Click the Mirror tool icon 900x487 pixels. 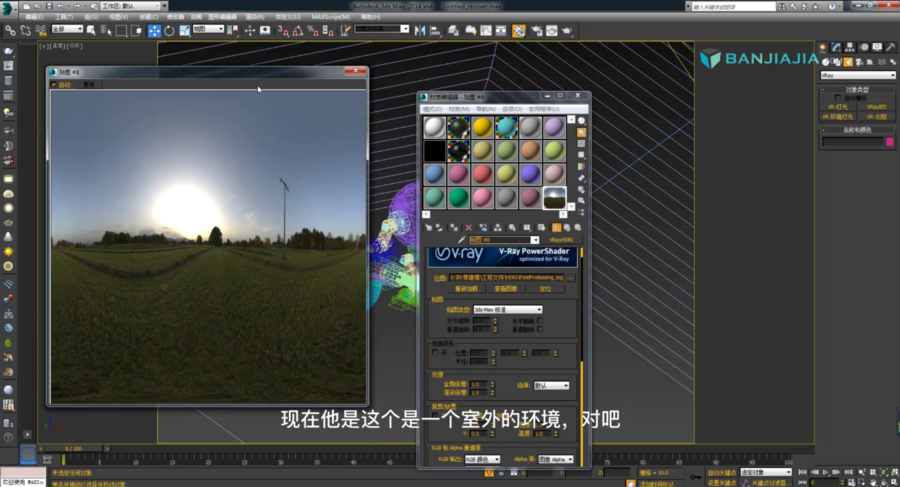[420, 30]
